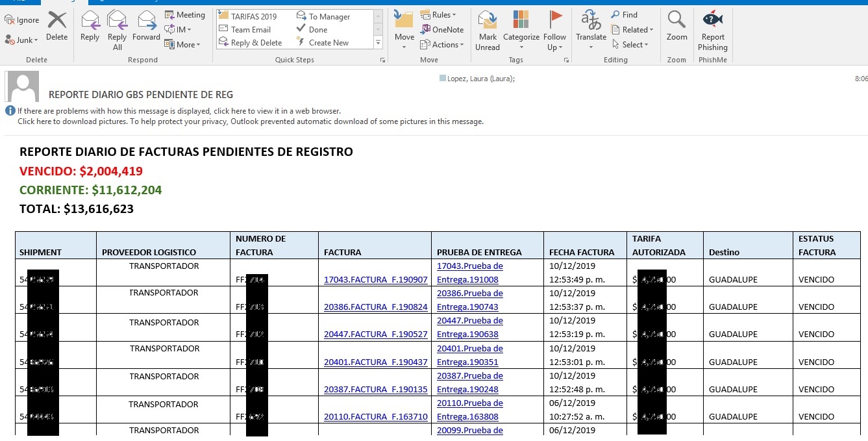
Task: Open the Zoom dialog
Action: click(676, 26)
